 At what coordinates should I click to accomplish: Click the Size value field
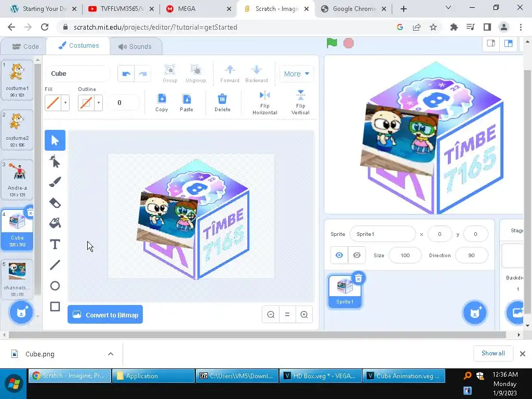coord(405,255)
